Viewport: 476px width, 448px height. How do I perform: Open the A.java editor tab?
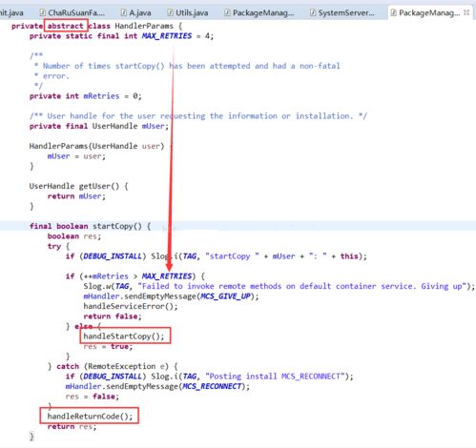pos(135,12)
